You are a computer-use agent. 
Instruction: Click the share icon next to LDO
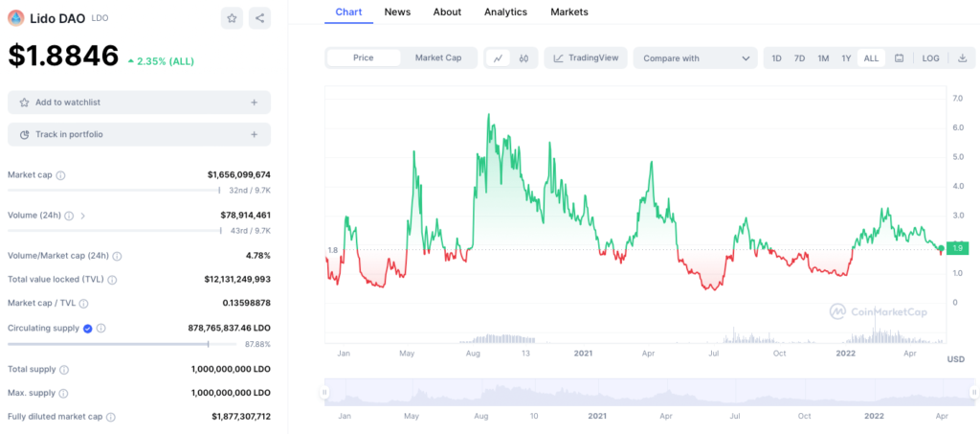pyautogui.click(x=259, y=17)
